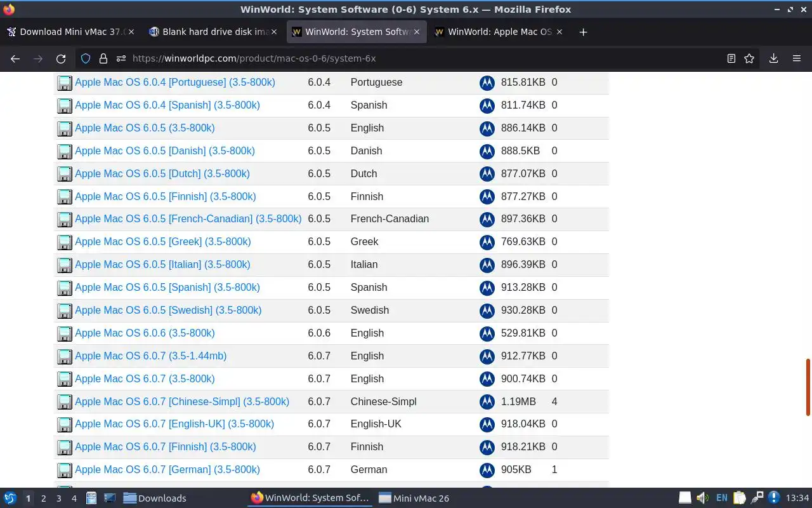This screenshot has height=508, width=812.
Task: Switch to workspace 3
Action: tap(58, 498)
